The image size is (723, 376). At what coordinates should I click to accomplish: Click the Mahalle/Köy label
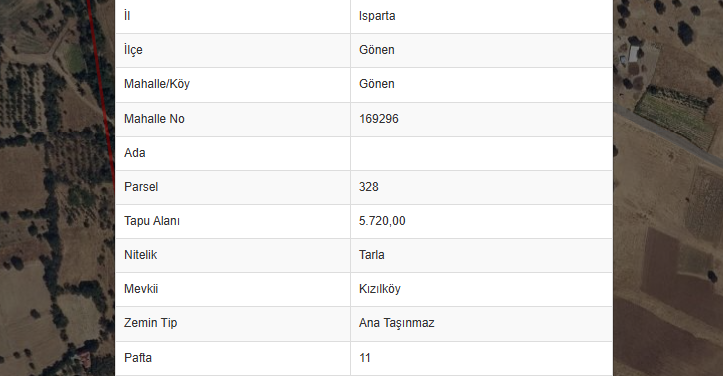click(x=157, y=84)
